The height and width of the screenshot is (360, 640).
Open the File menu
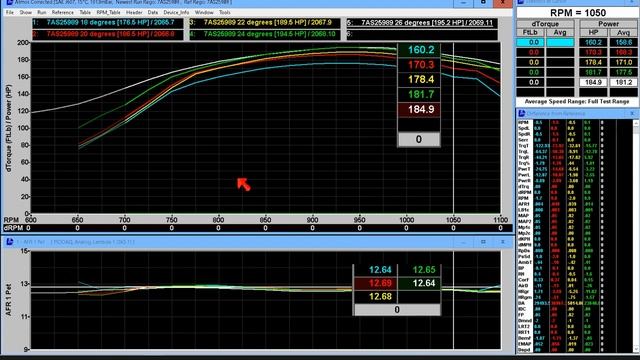(10, 13)
